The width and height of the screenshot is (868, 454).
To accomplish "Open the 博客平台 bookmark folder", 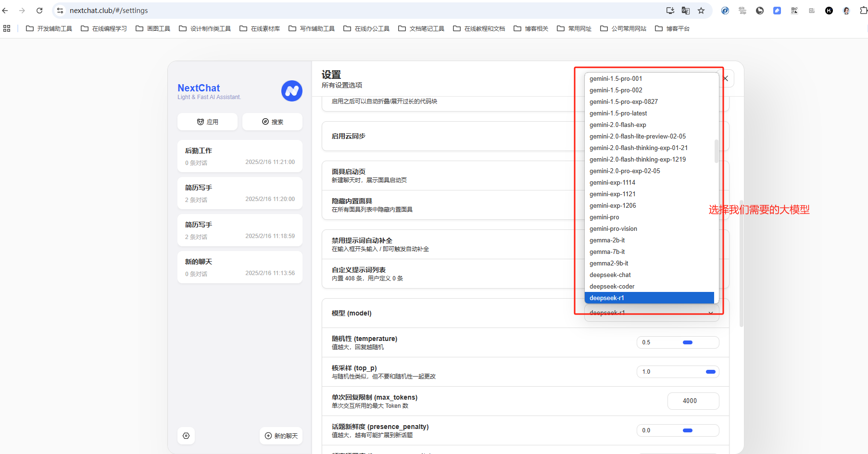I will tap(672, 29).
